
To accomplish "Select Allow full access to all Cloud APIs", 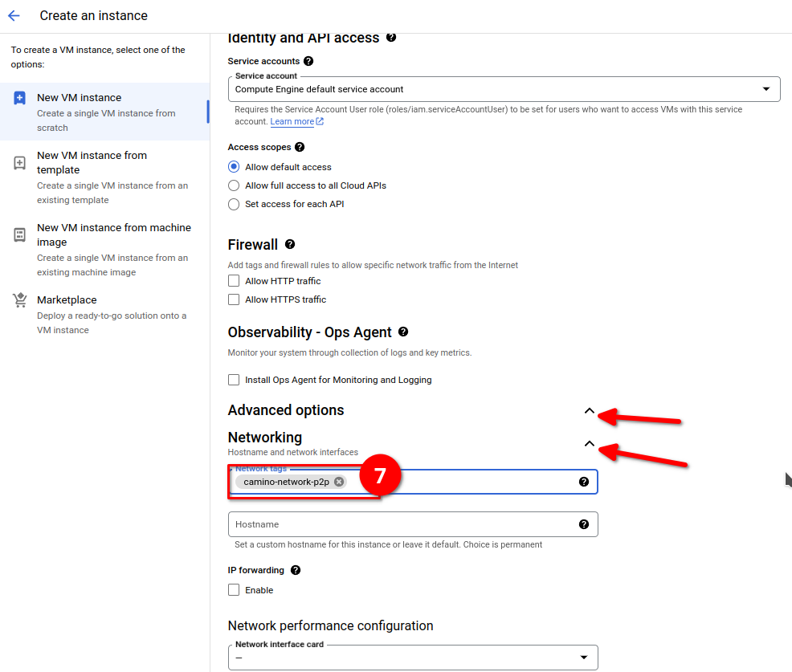I will 234,185.
